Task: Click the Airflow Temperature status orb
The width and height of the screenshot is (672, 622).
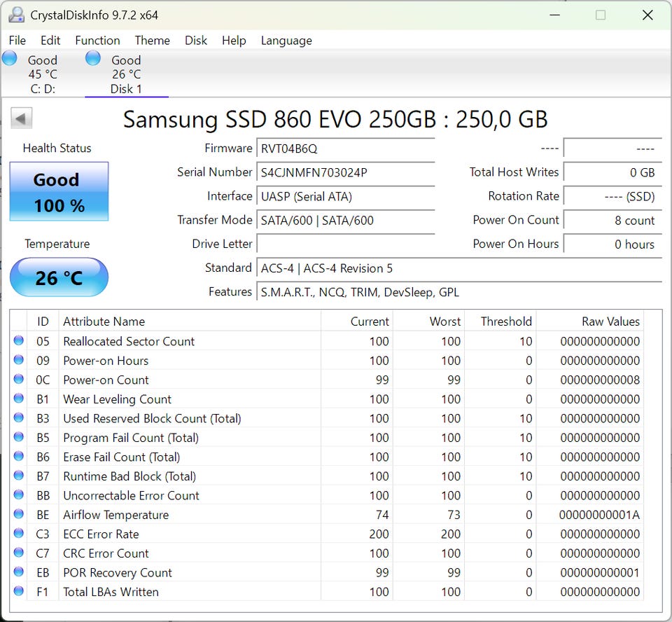Action: (x=19, y=515)
